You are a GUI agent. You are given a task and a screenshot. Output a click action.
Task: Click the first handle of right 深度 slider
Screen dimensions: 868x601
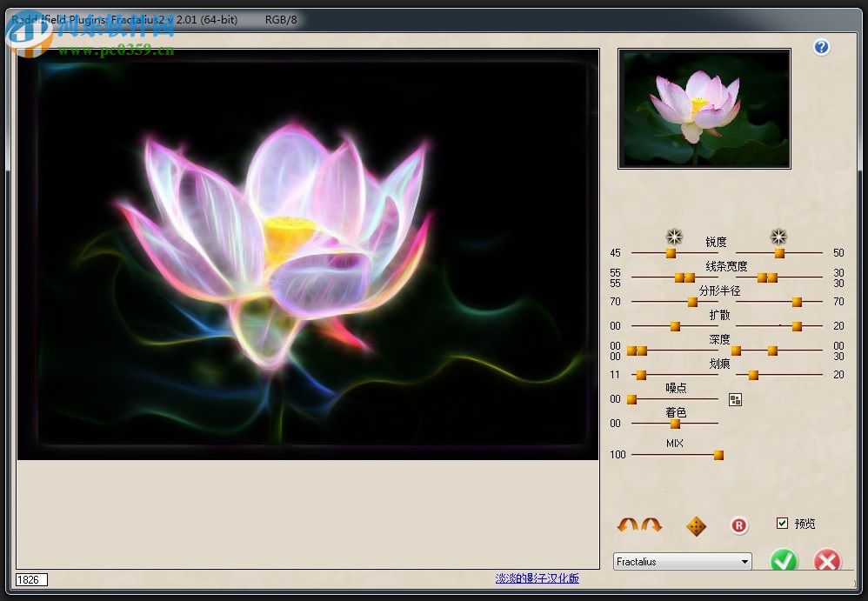pos(737,351)
